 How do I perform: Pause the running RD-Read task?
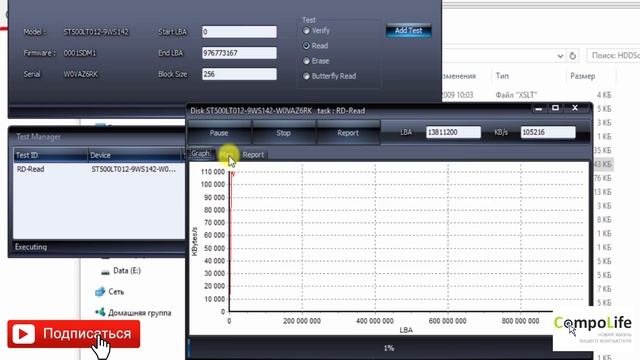[x=219, y=133]
